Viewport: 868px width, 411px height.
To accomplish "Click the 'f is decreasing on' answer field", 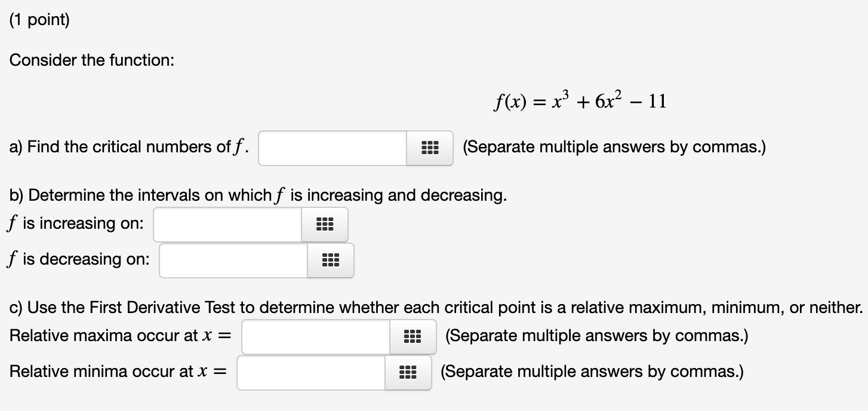I will [x=233, y=260].
